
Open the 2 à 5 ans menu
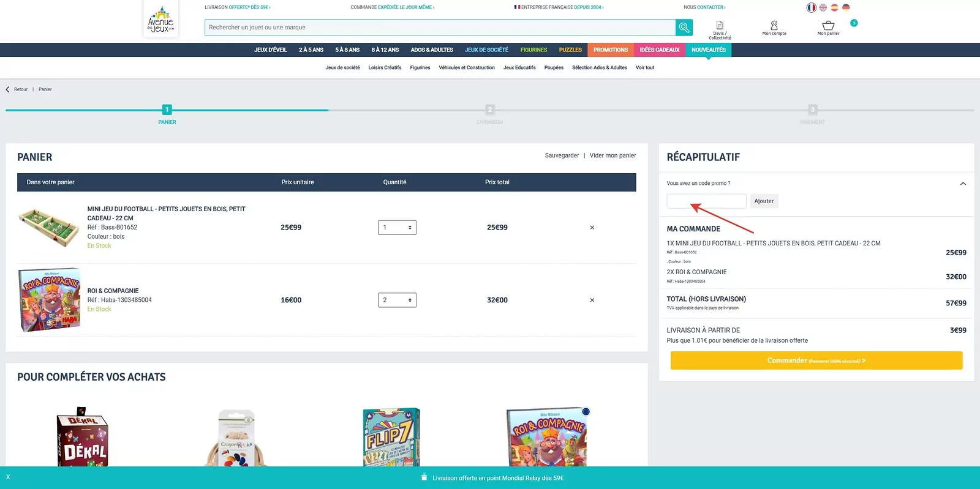coord(311,50)
